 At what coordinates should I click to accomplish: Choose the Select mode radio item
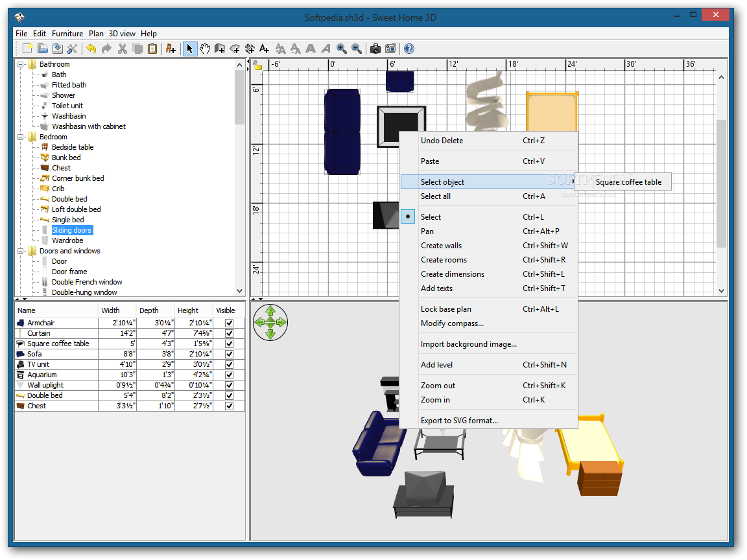488,216
